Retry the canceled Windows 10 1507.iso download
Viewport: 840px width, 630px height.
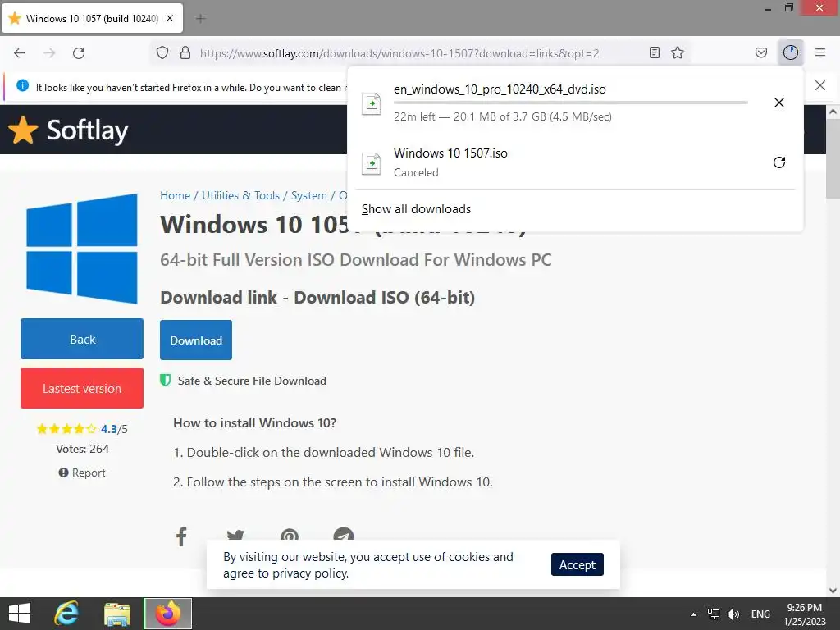(x=779, y=162)
